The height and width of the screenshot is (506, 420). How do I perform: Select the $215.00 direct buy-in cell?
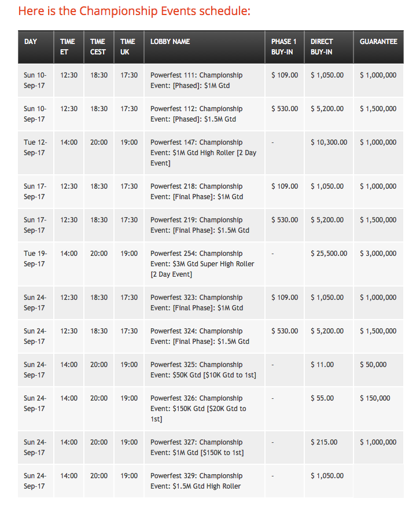click(324, 442)
